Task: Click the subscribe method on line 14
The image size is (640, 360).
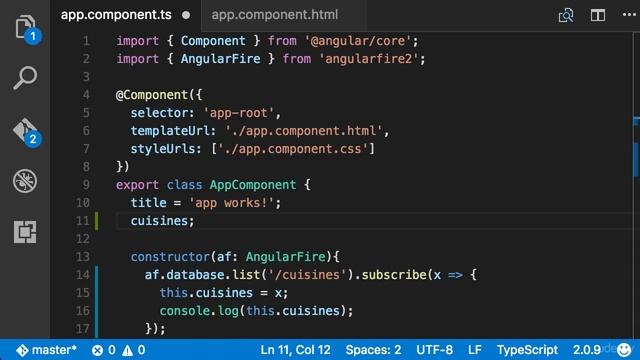Action: tap(394, 275)
